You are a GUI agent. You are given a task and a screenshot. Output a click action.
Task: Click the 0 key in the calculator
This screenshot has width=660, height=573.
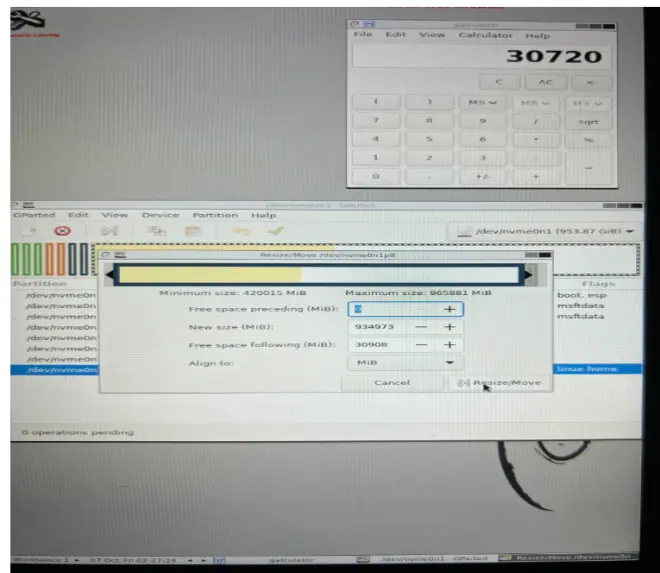click(376, 176)
